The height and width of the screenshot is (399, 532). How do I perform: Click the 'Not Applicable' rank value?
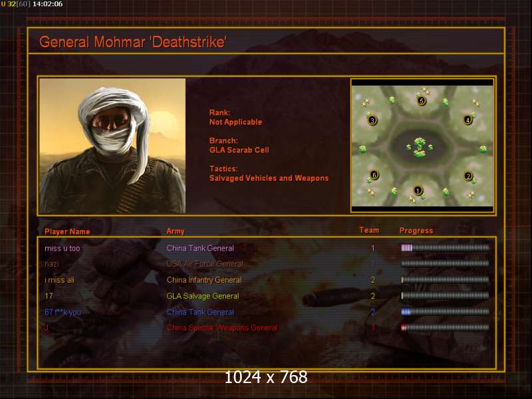236,122
